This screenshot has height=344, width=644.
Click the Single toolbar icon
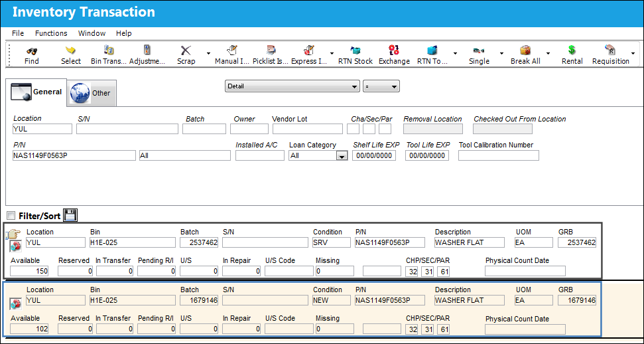click(x=479, y=50)
